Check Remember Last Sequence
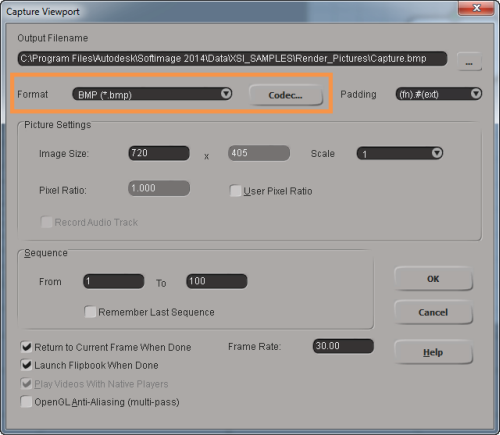Viewport: 500px width, 435px height. coord(90,312)
